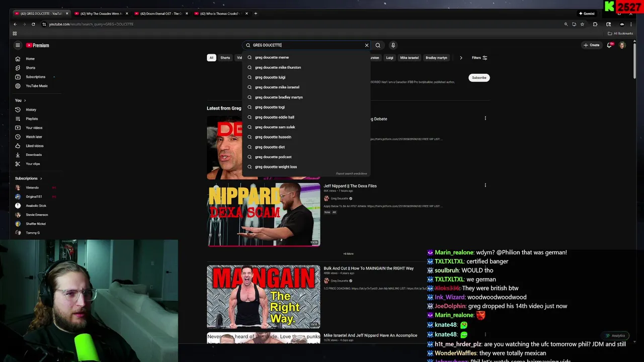Open YouTube Music in the sidebar
The height and width of the screenshot is (362, 644).
(x=36, y=86)
